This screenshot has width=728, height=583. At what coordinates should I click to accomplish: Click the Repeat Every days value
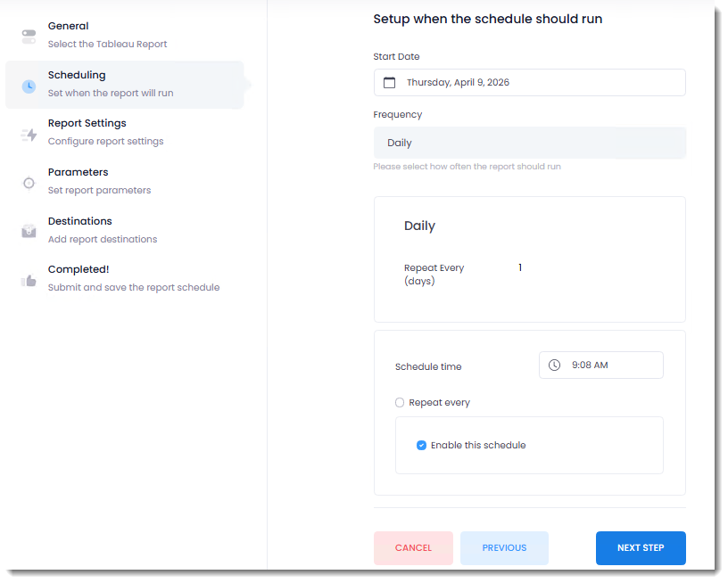(x=520, y=268)
